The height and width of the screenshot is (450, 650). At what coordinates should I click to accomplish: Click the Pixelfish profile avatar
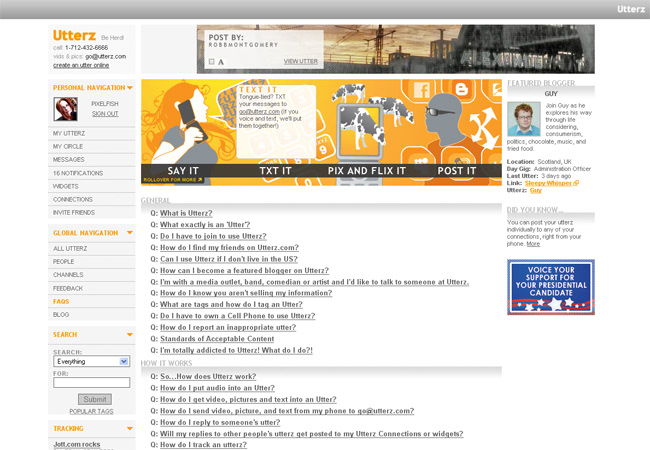point(65,109)
